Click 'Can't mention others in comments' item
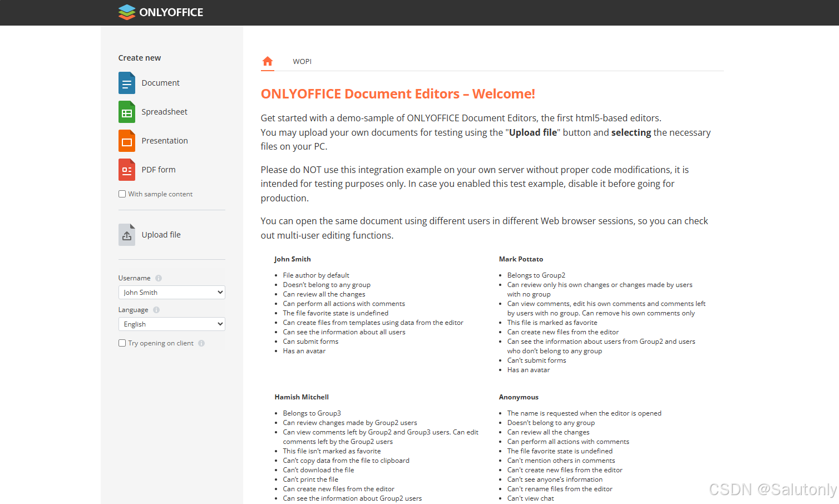 pos(561,461)
